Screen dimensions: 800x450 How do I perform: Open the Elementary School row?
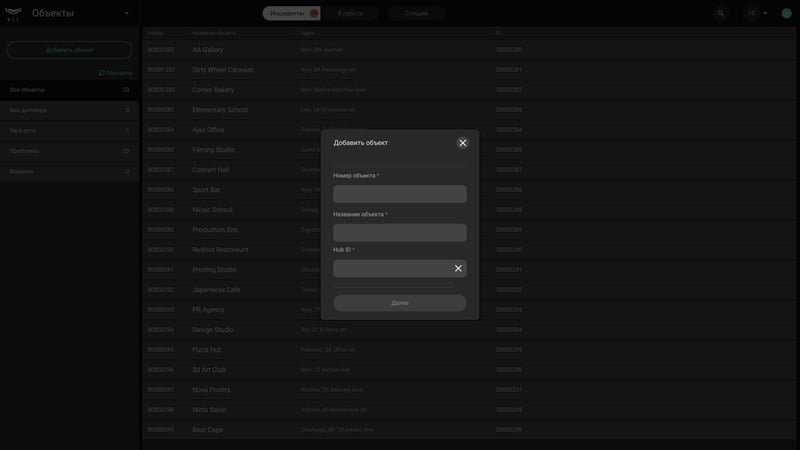468,110
